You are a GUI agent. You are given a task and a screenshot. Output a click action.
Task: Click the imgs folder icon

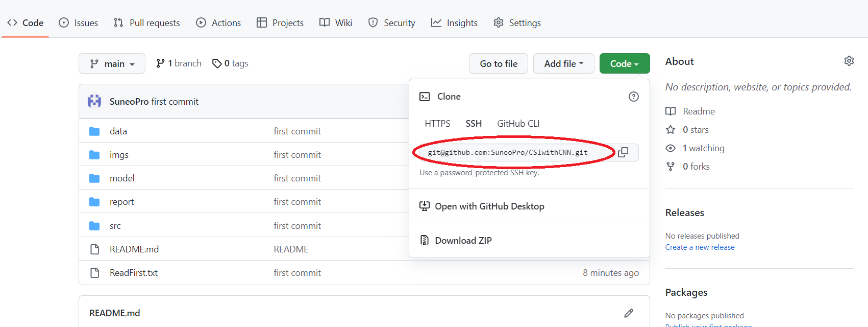click(x=94, y=155)
